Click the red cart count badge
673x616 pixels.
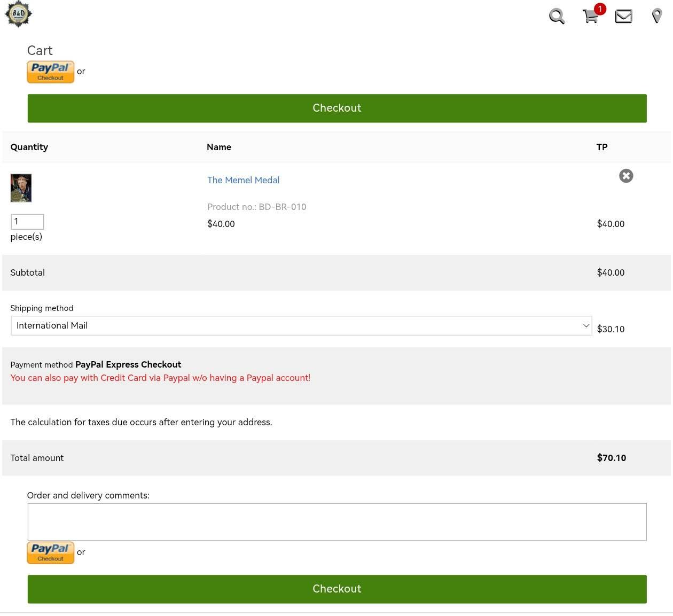pyautogui.click(x=600, y=9)
